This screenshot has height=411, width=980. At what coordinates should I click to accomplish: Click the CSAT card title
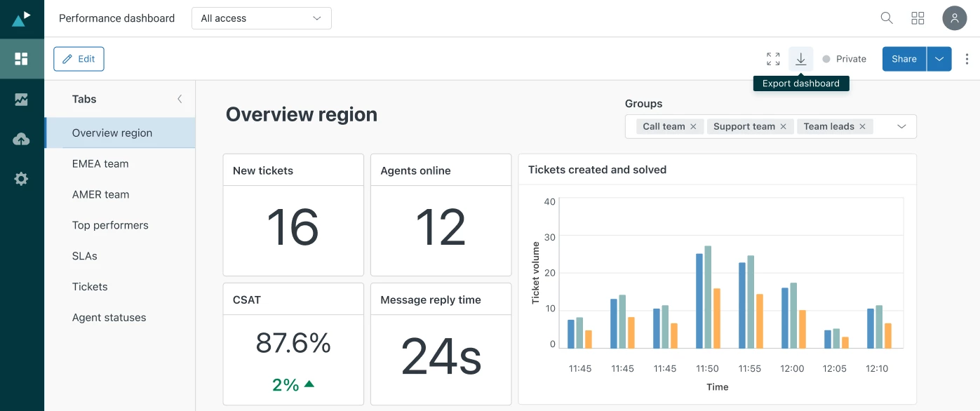tap(247, 299)
